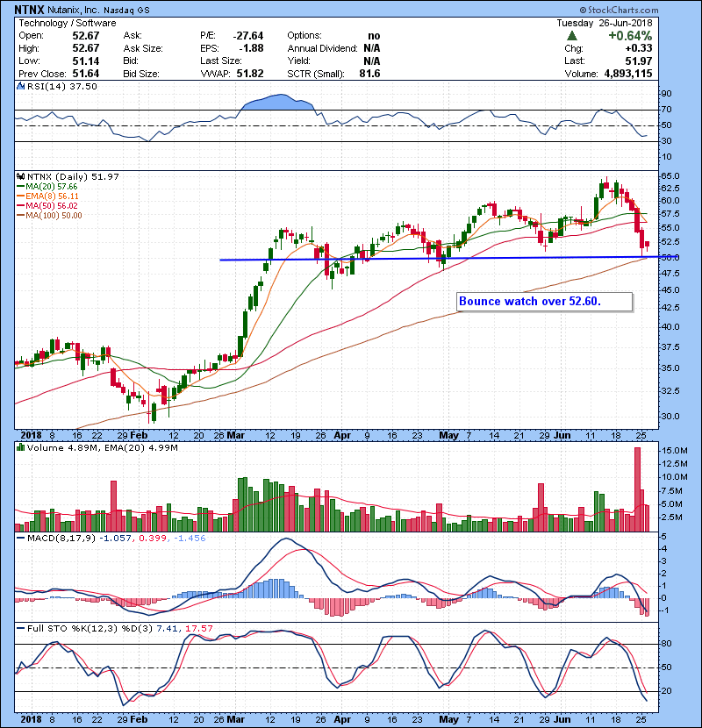Click the RSI(14) indicator icon
This screenshot has height=728, width=702.
20,86
